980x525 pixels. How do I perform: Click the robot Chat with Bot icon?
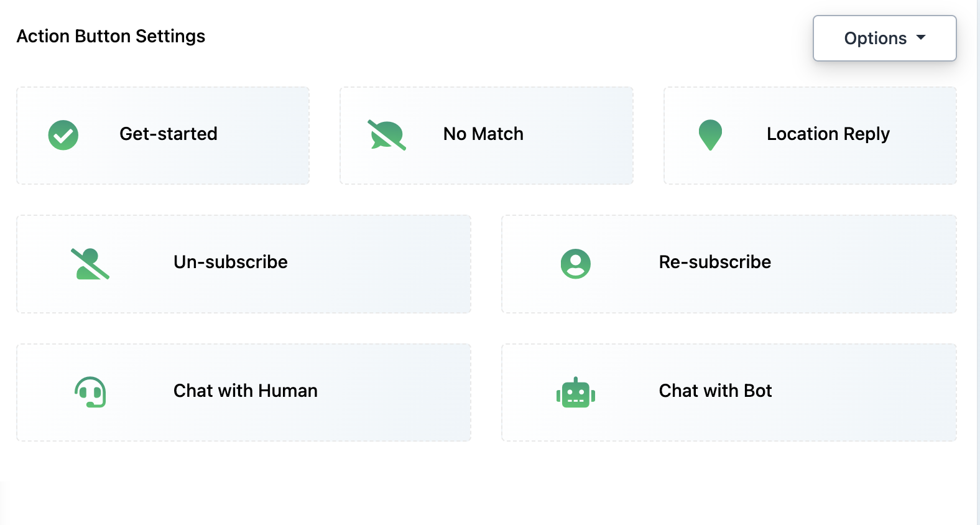[576, 393]
